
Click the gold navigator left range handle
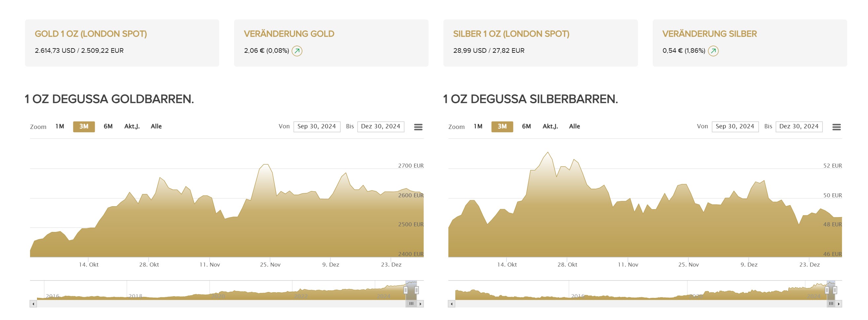tap(406, 290)
